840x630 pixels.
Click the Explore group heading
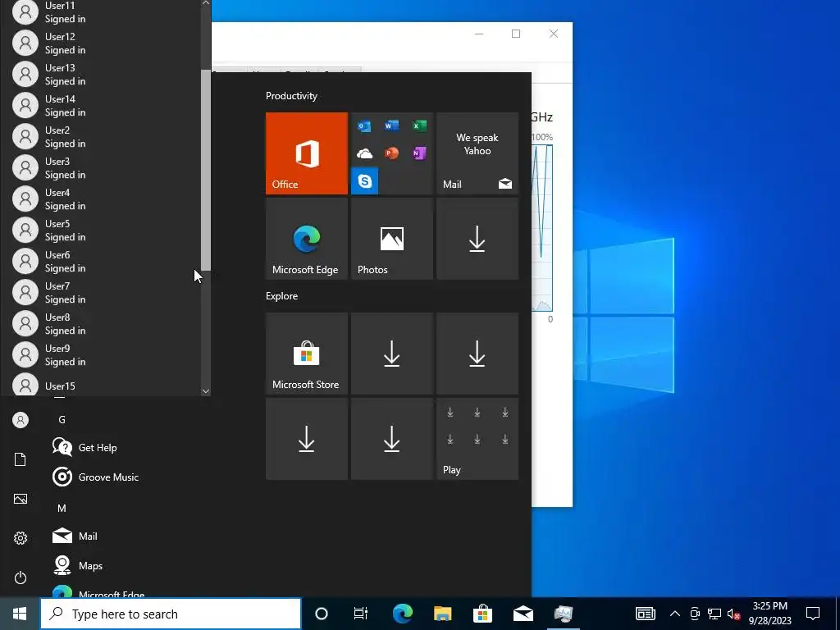[x=282, y=295]
